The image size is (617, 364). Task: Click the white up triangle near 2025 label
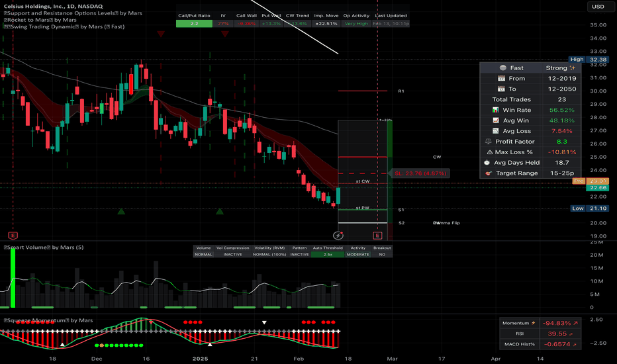pyautogui.click(x=210, y=344)
